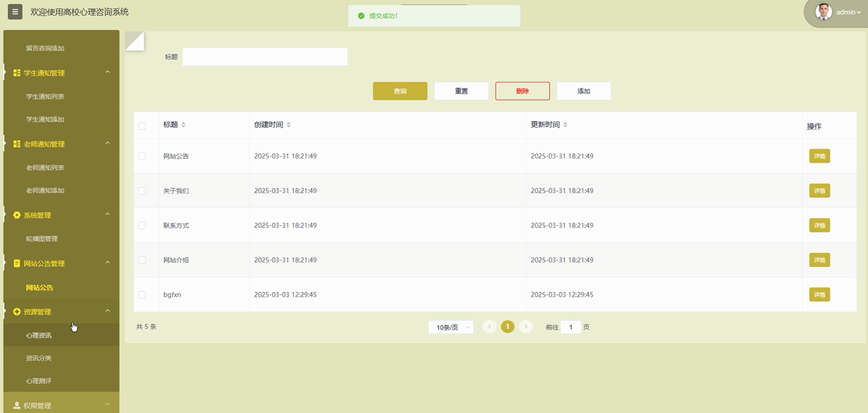Toggle the select-all checkbox in table header
The width and height of the screenshot is (868, 413).
pyautogui.click(x=142, y=126)
